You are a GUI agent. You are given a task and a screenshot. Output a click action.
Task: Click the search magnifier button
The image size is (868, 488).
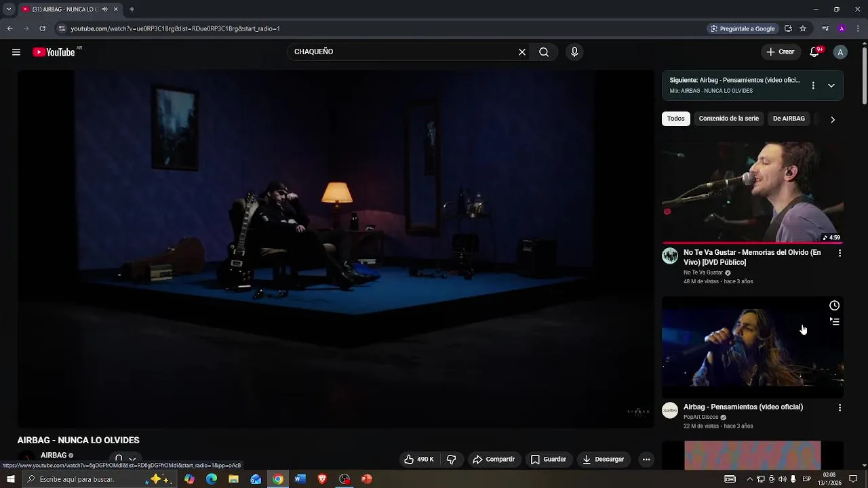(544, 52)
